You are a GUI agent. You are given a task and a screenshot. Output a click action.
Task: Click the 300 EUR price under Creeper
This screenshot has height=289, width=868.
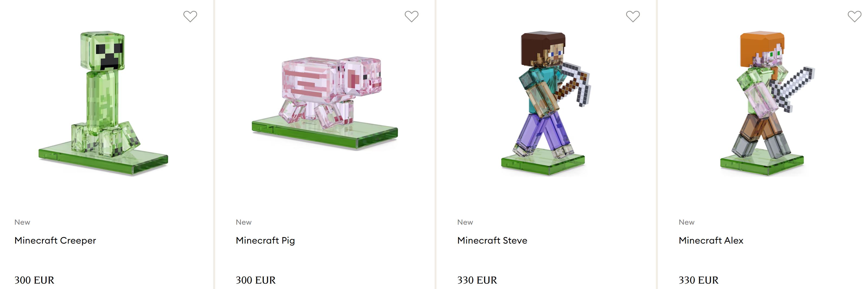coord(34,280)
